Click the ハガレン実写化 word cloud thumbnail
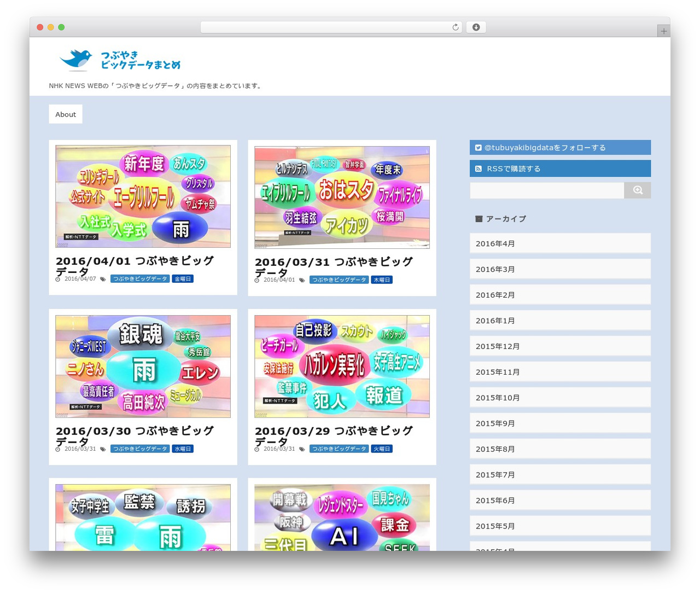Viewport: 700px width, 593px height. click(342, 367)
